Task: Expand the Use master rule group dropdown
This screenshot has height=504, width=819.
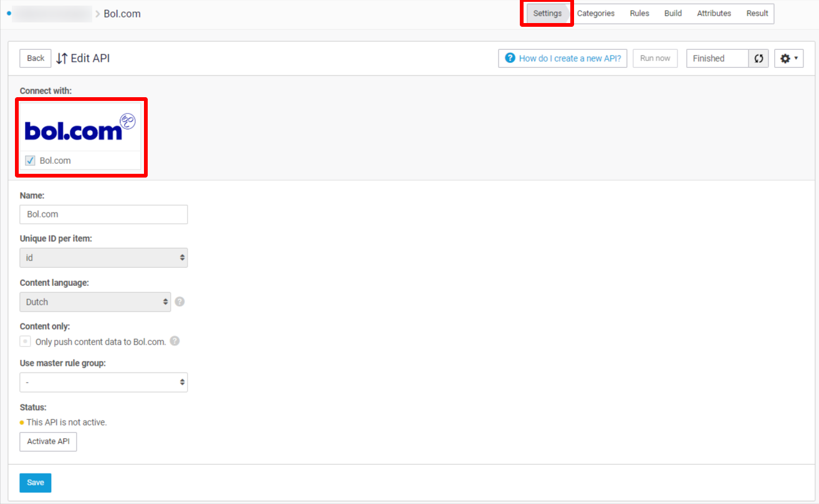Action: coord(103,383)
